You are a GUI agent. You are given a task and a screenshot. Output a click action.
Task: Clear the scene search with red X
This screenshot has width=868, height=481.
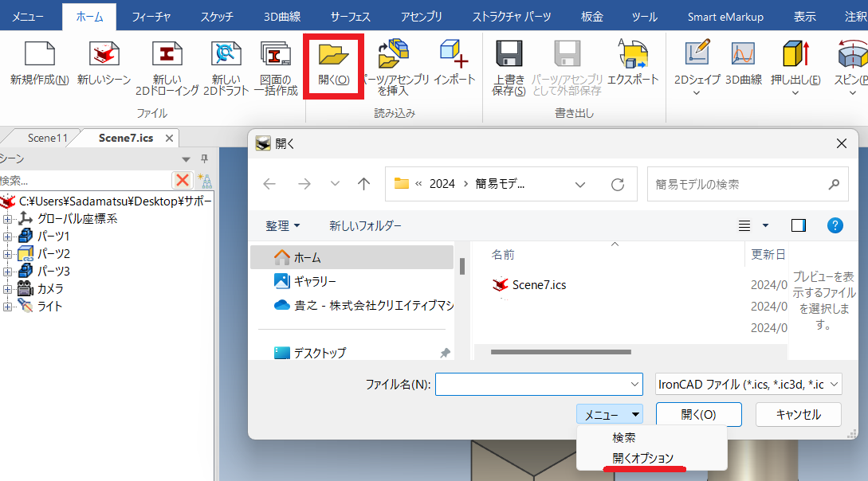pos(182,180)
